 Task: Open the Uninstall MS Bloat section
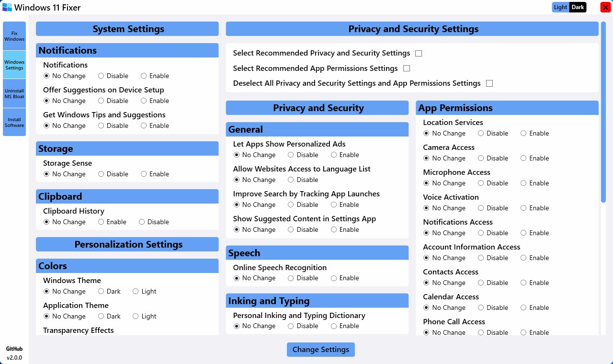pyautogui.click(x=14, y=93)
